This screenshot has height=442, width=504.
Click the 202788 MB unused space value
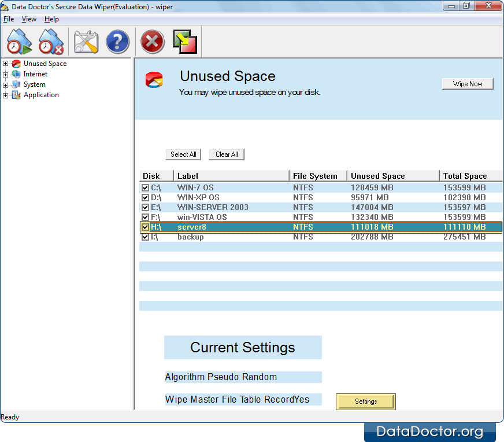tap(372, 237)
